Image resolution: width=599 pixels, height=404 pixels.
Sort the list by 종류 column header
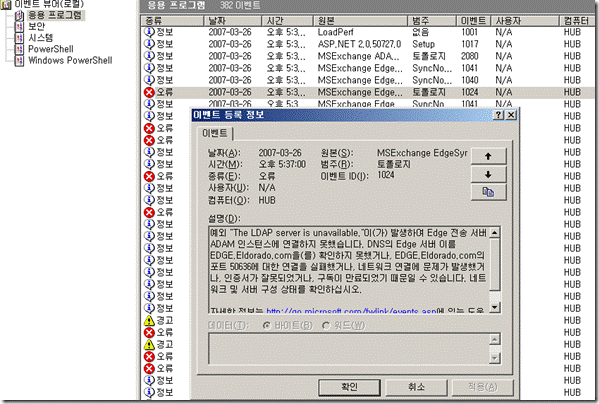(172, 21)
